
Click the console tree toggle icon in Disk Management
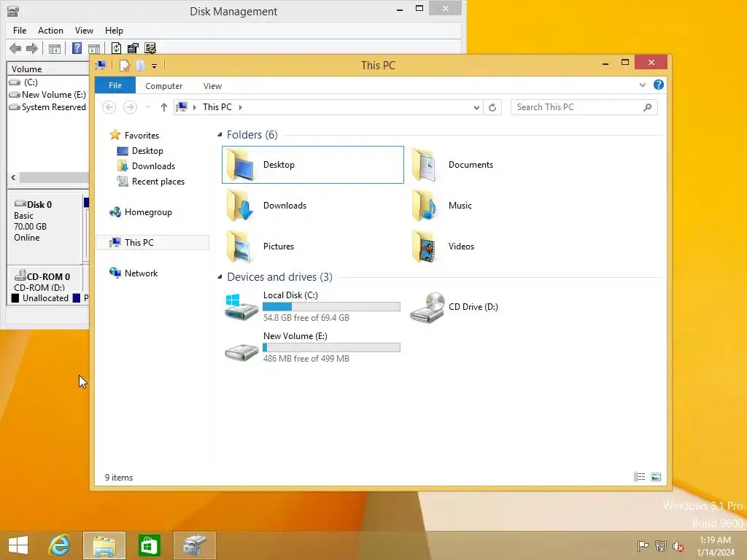coord(55,49)
